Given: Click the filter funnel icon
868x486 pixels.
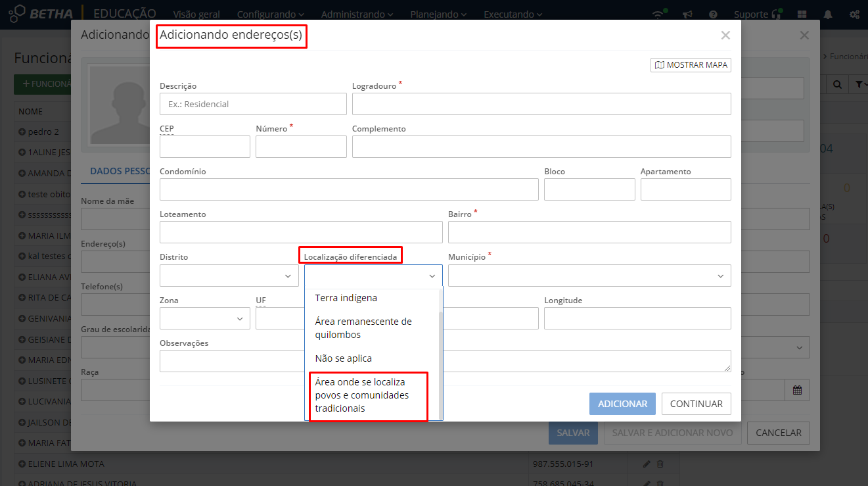Looking at the screenshot, I should click(858, 85).
